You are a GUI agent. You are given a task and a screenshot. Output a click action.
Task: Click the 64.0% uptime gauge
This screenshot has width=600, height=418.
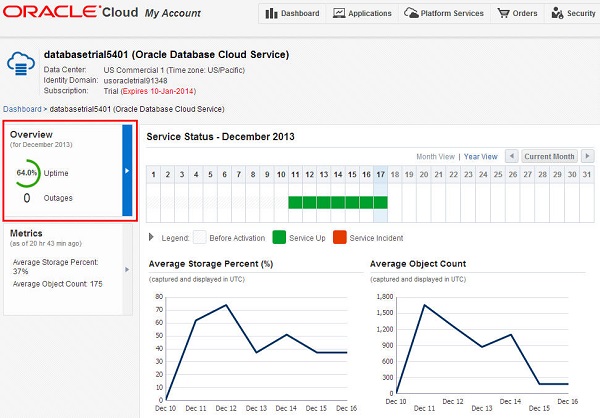[27, 173]
